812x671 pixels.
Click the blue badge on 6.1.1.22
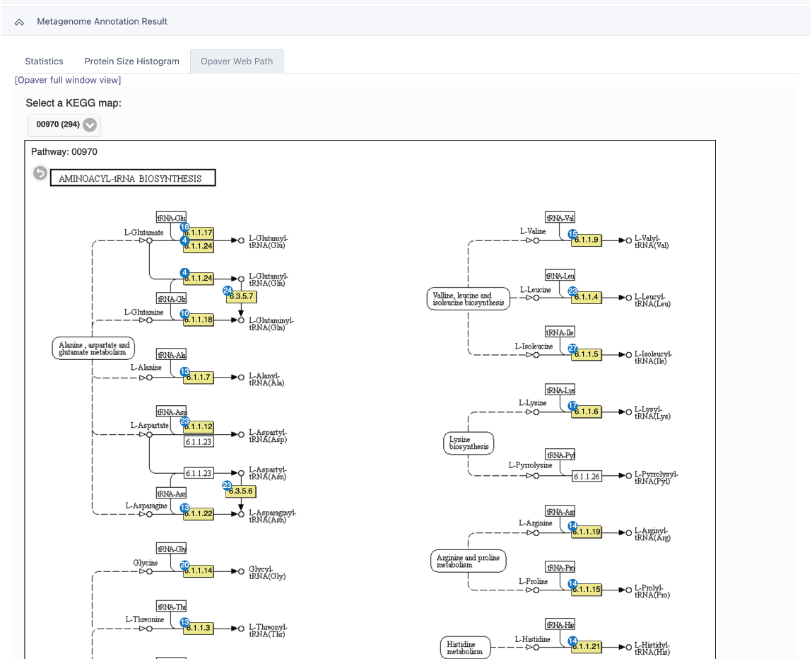pos(184,508)
